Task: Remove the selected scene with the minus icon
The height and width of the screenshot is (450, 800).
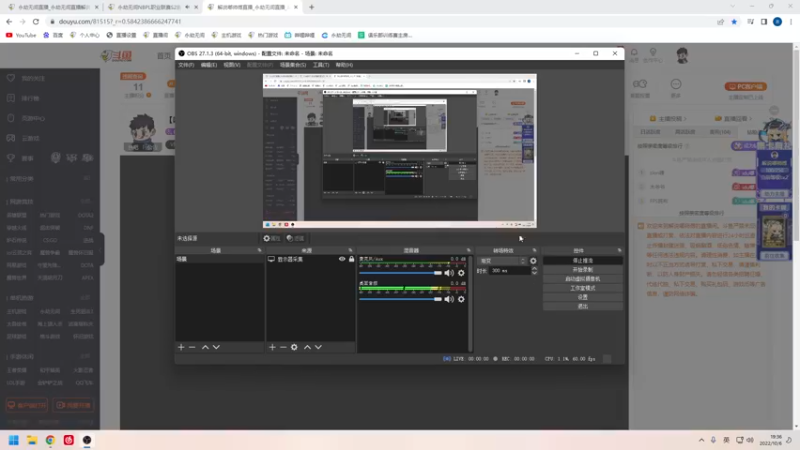Action: coord(192,347)
